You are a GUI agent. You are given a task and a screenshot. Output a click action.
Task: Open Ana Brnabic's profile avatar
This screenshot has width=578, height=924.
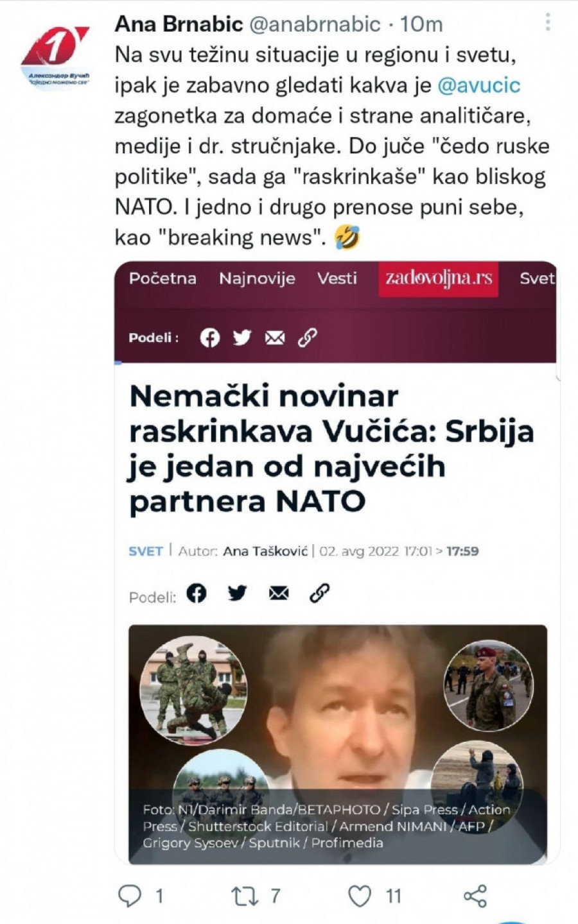(x=56, y=56)
